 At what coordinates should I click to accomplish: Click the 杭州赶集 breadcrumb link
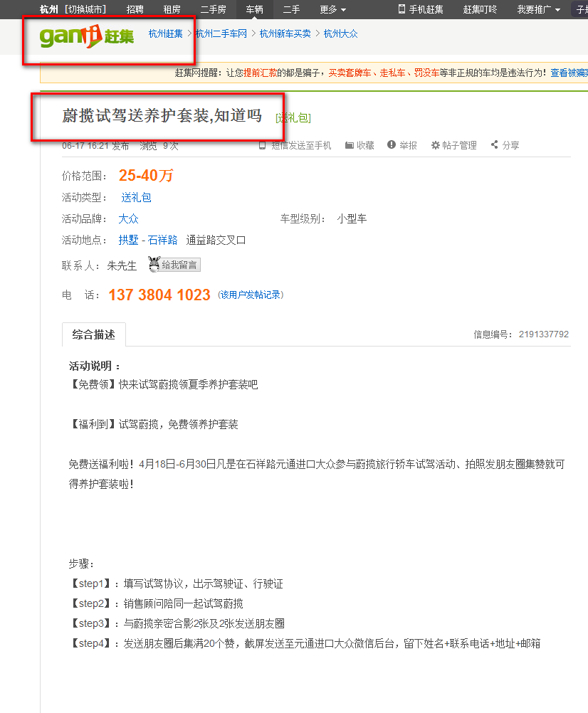[x=166, y=33]
